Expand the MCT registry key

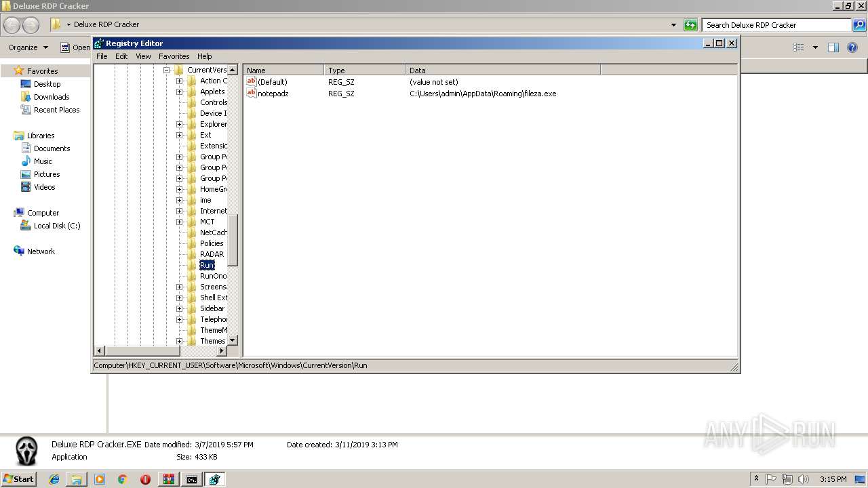[x=179, y=222]
